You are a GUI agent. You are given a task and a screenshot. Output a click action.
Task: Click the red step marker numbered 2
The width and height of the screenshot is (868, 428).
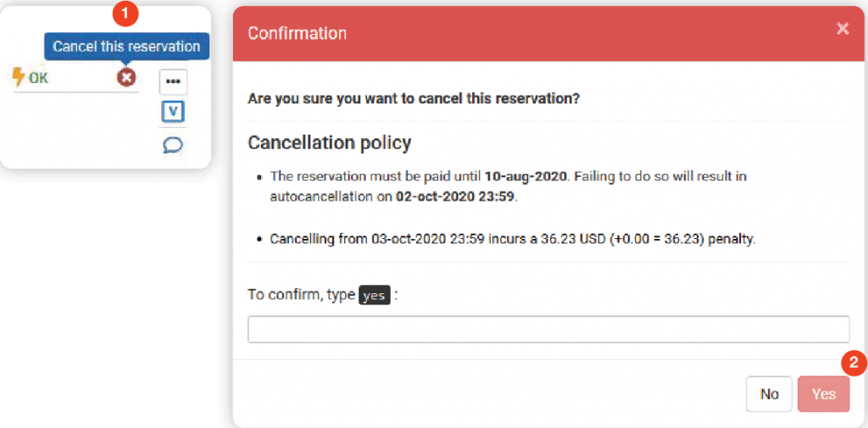tap(854, 364)
